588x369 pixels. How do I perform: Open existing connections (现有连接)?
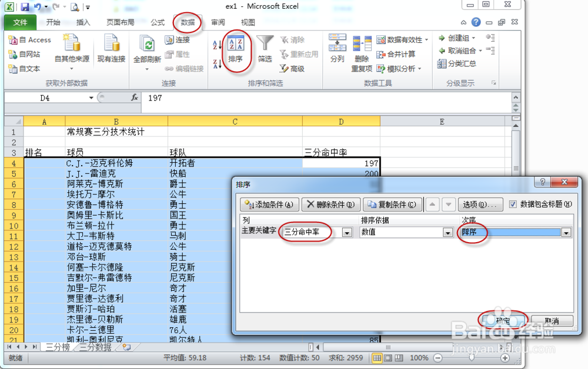click(x=111, y=48)
